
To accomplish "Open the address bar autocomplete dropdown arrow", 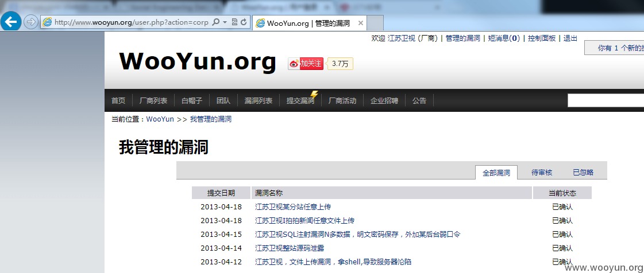I will pos(225,22).
